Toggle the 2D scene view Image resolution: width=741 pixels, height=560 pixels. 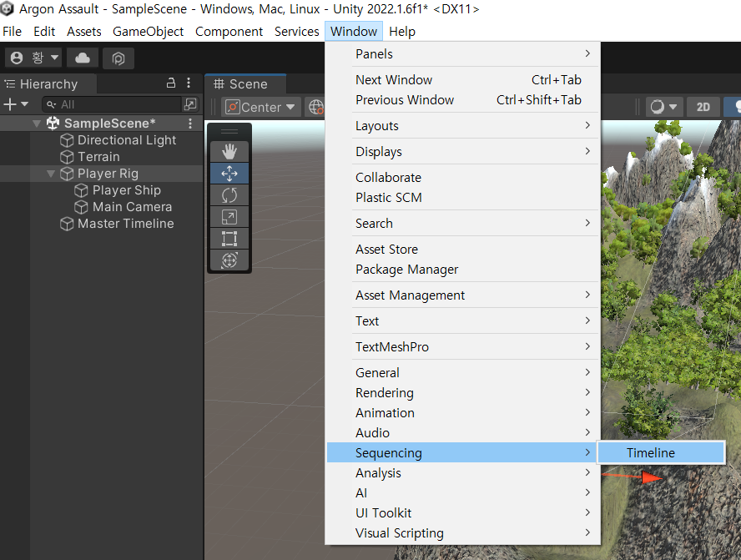pyautogui.click(x=703, y=108)
